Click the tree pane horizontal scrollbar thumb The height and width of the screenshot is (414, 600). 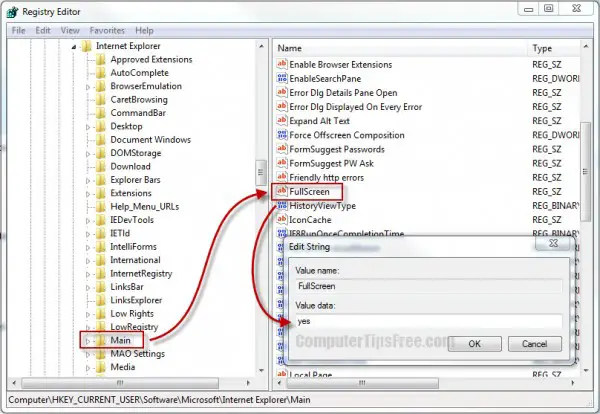pyautogui.click(x=120, y=383)
